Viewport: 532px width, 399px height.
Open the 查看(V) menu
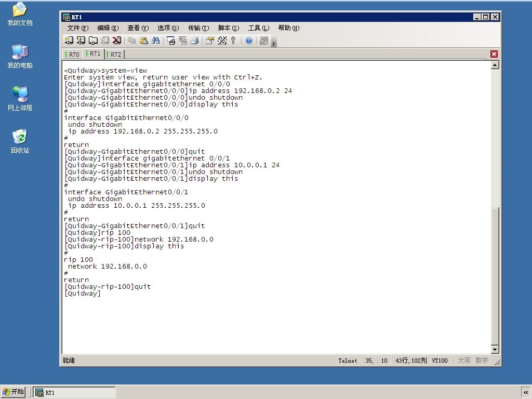coord(138,28)
